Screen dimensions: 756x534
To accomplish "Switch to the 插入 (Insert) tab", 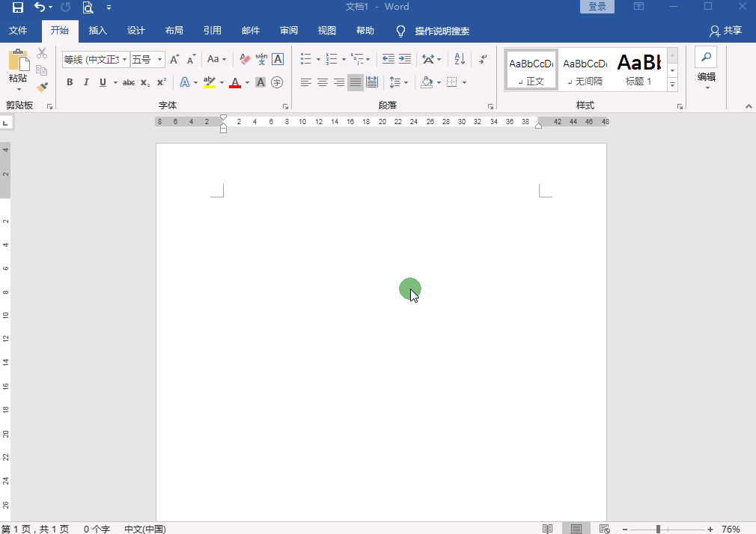I will pos(98,31).
